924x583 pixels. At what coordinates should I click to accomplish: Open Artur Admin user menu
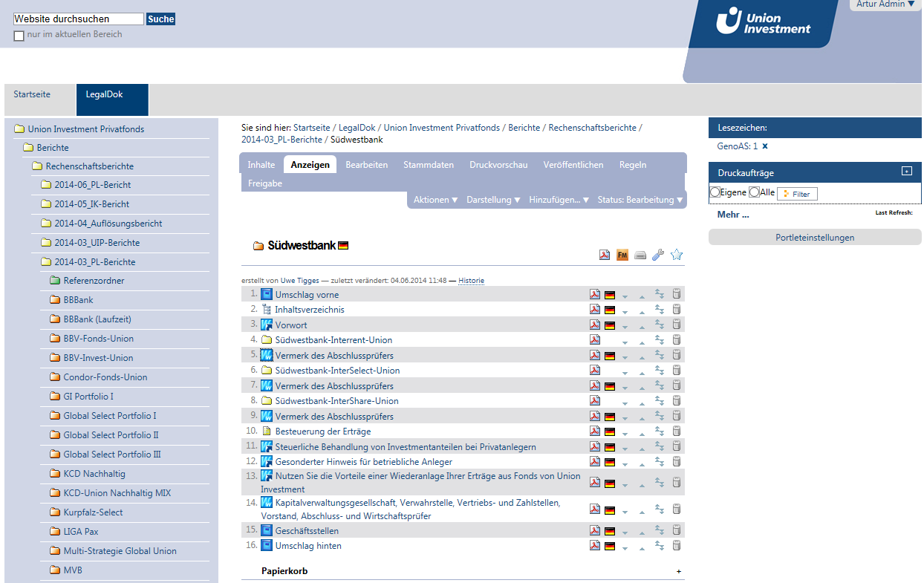click(x=885, y=4)
